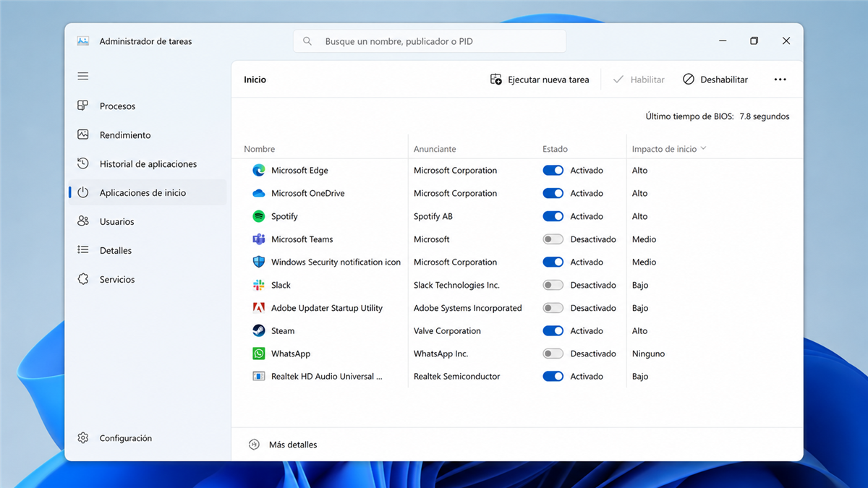The width and height of the screenshot is (868, 488).
Task: Click the Más detalles collapse icon
Action: tap(254, 445)
